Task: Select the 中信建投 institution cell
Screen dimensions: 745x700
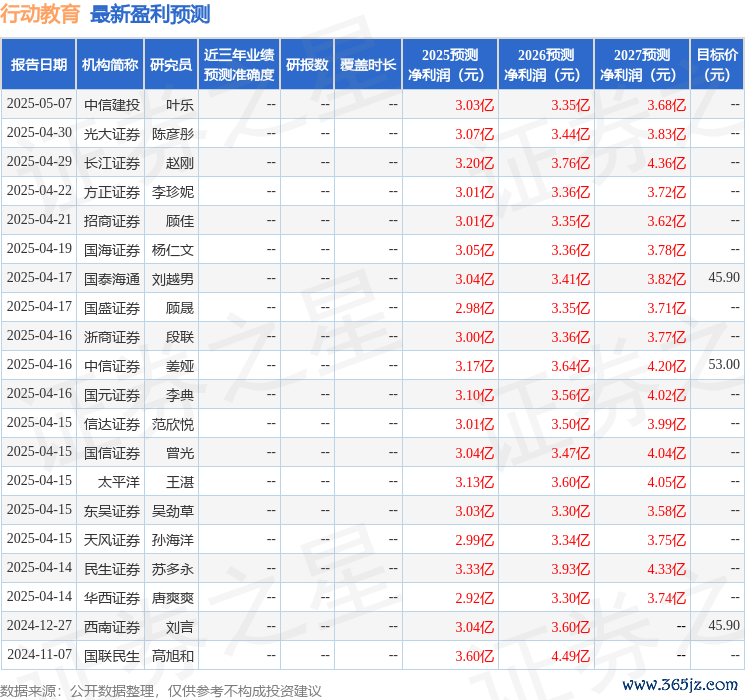Action: 112,105
